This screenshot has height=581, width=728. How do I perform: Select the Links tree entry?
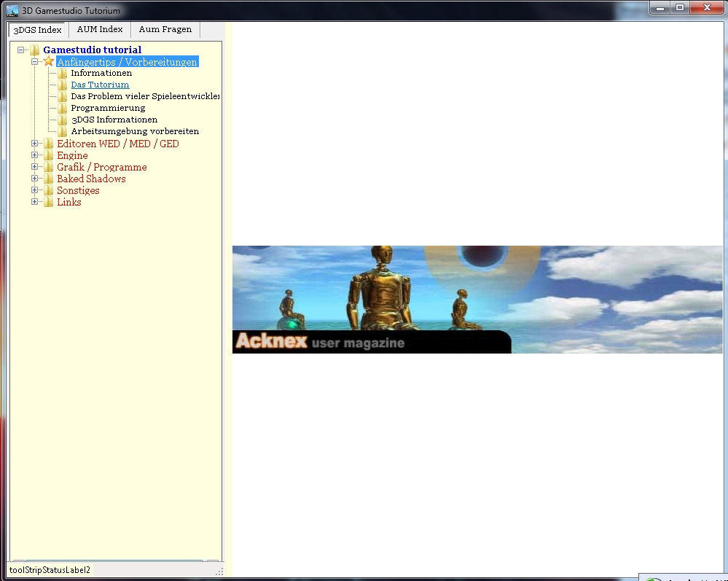coord(69,201)
